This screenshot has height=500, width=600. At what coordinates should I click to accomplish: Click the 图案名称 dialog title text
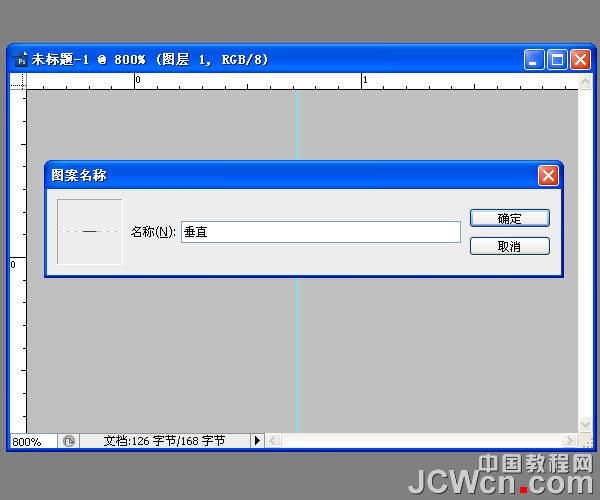pyautogui.click(x=79, y=175)
